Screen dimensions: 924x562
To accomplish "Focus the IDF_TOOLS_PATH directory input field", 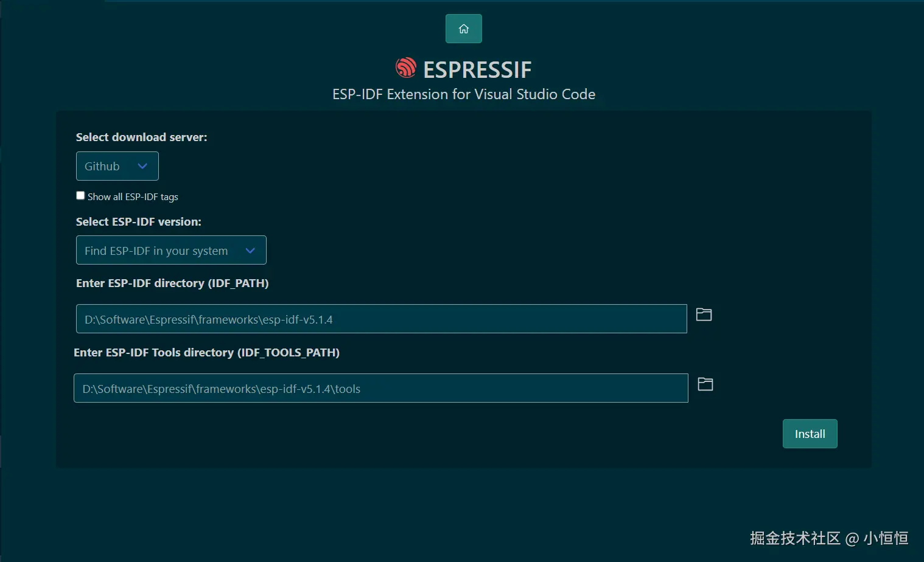I will (380, 388).
